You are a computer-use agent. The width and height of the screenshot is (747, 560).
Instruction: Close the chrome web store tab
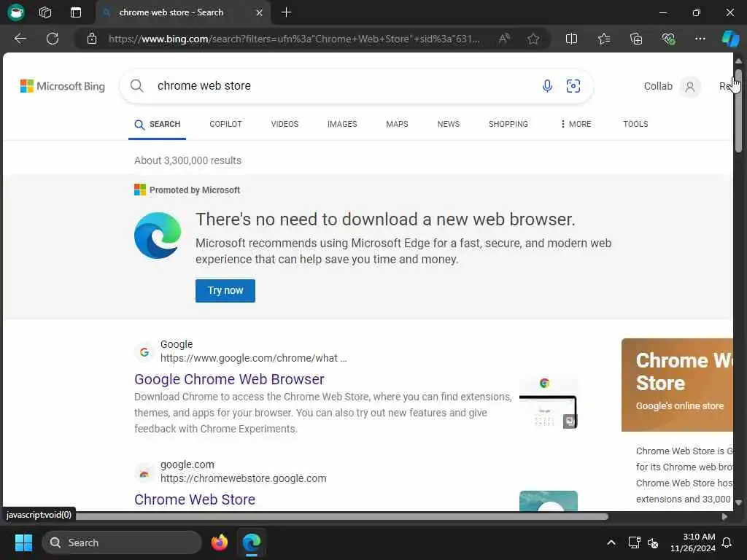tap(259, 13)
